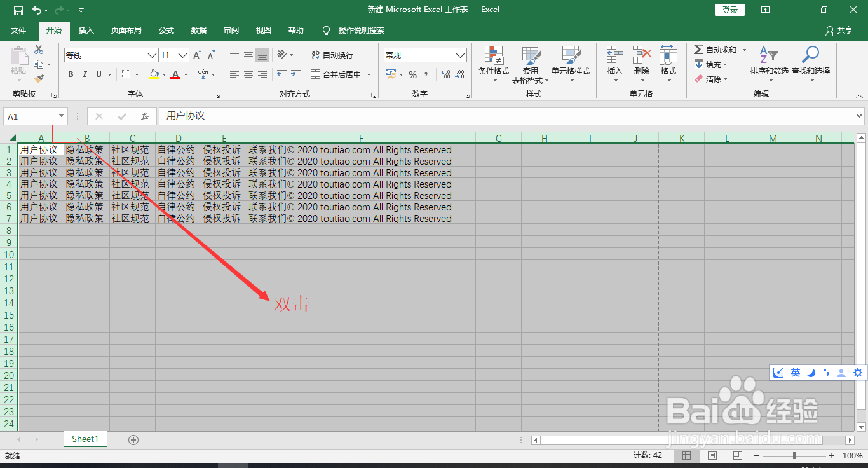The width and height of the screenshot is (868, 468).
Task: Pick the yellow fill color swatch
Action: (154, 74)
